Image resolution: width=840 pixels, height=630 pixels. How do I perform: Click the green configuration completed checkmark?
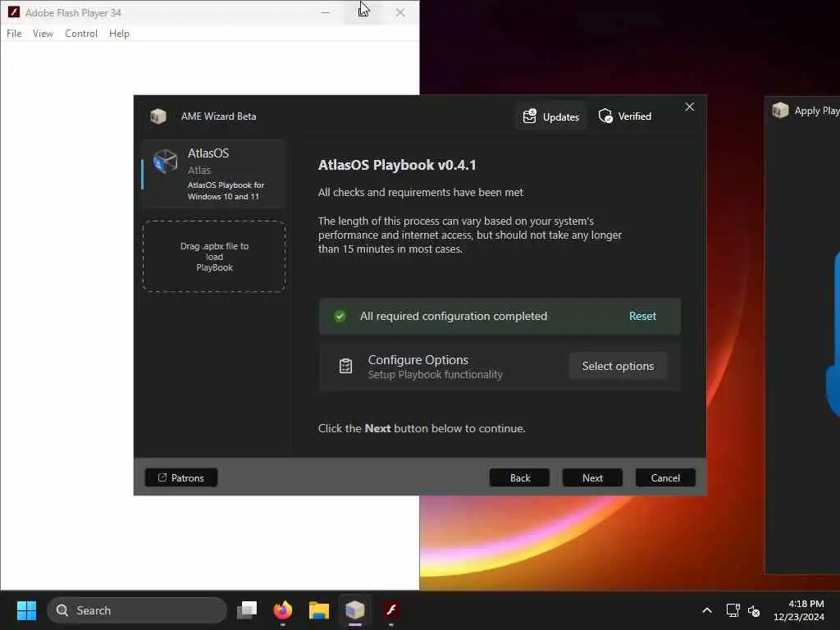340,316
